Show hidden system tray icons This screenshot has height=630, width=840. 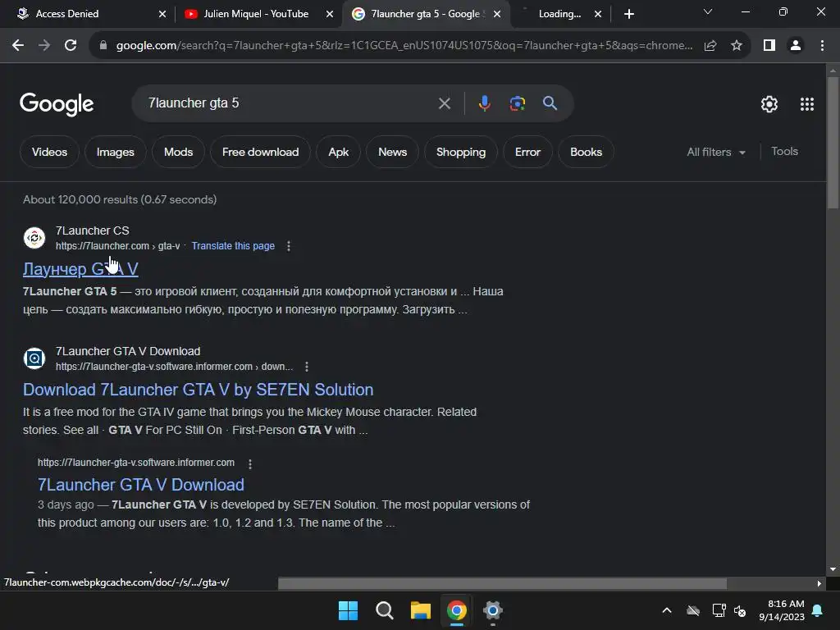coord(666,610)
